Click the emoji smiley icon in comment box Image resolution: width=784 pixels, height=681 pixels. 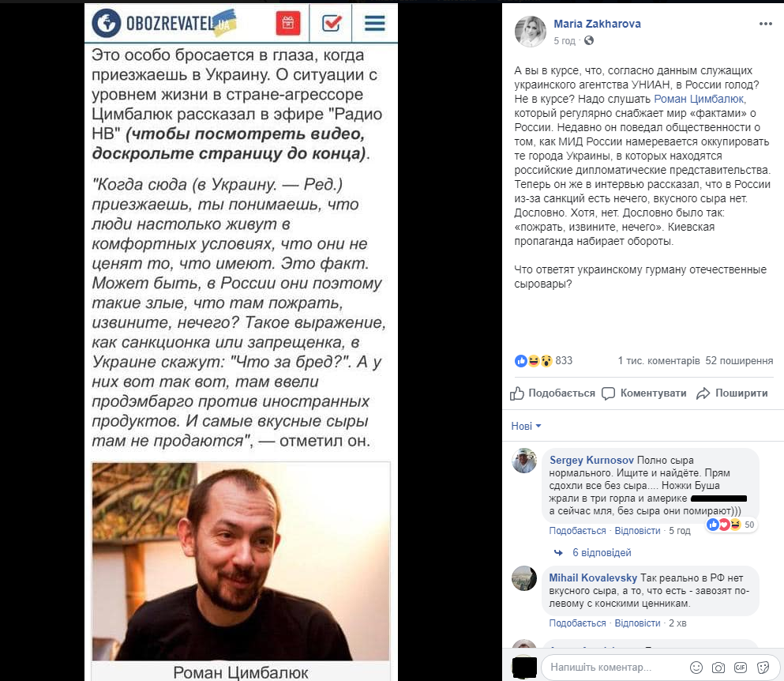(696, 667)
